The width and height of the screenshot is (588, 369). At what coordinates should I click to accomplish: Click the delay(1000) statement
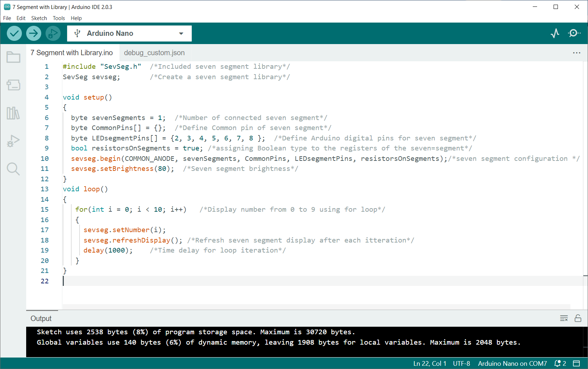point(108,250)
